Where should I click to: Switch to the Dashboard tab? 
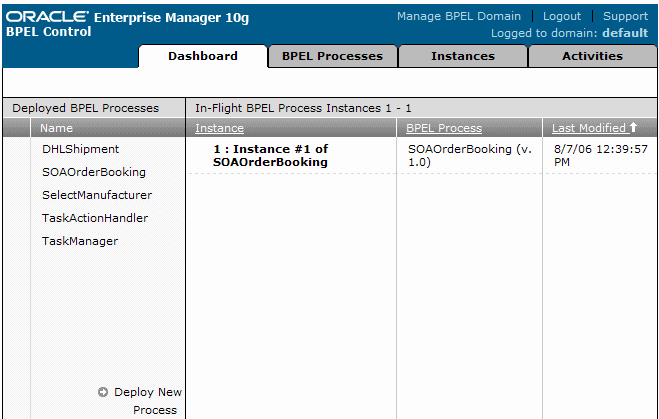203,56
